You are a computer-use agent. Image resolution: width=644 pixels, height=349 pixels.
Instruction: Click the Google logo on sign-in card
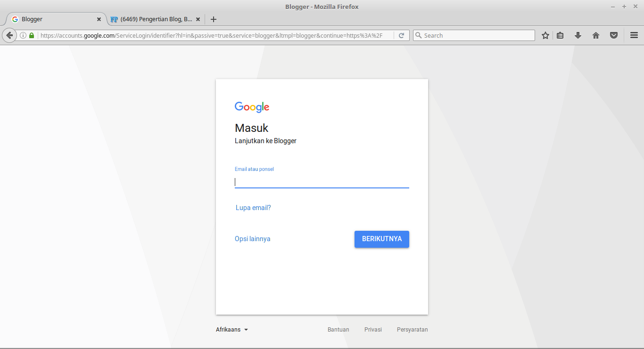coord(252,107)
